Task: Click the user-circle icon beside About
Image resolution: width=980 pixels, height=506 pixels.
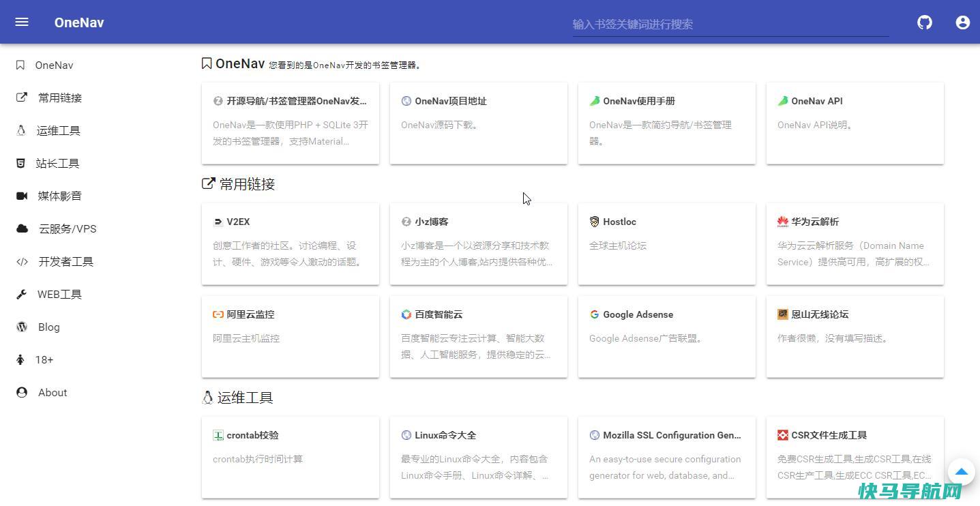Action: click(x=22, y=392)
